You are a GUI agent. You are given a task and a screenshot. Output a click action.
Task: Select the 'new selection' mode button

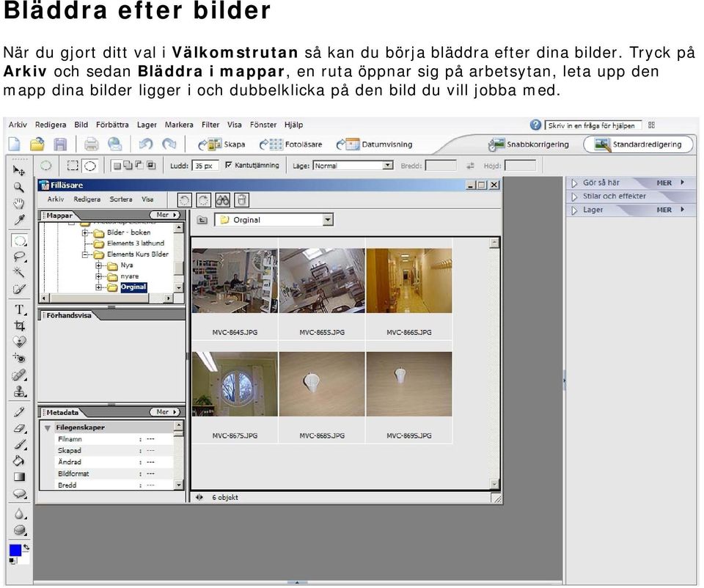tap(117, 166)
